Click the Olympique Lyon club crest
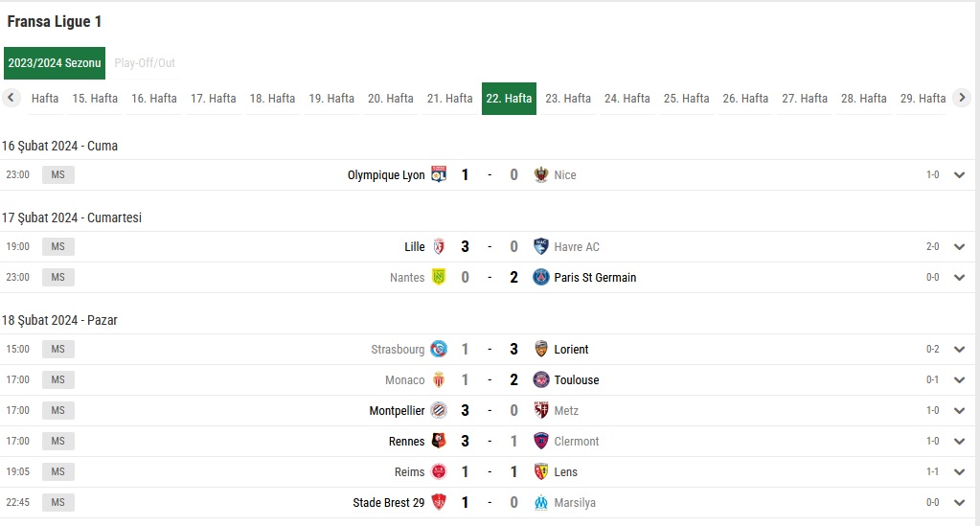The height and width of the screenshot is (526, 980). point(439,174)
